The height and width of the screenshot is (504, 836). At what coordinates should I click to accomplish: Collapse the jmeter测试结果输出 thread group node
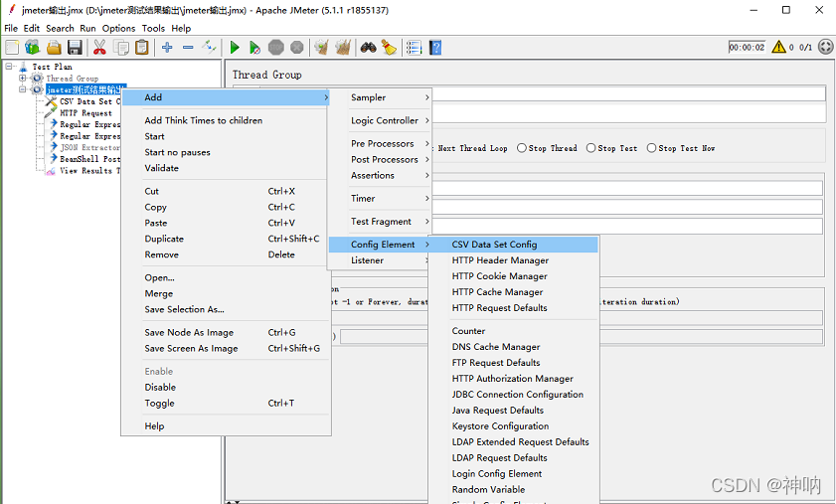coord(23,89)
